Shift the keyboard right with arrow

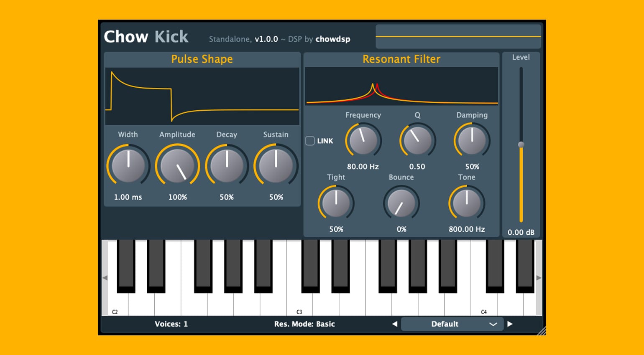(x=539, y=278)
